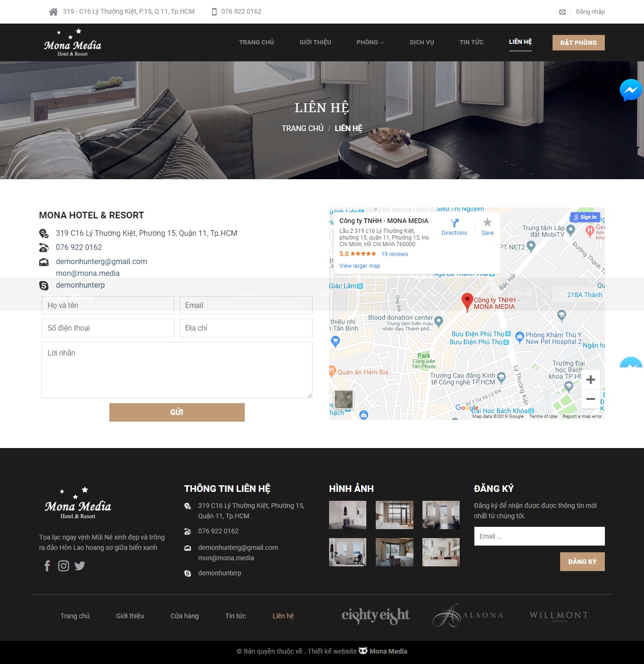The width and height of the screenshot is (644, 664).
Task: Click the Directions icon on the map card
Action: tap(454, 223)
